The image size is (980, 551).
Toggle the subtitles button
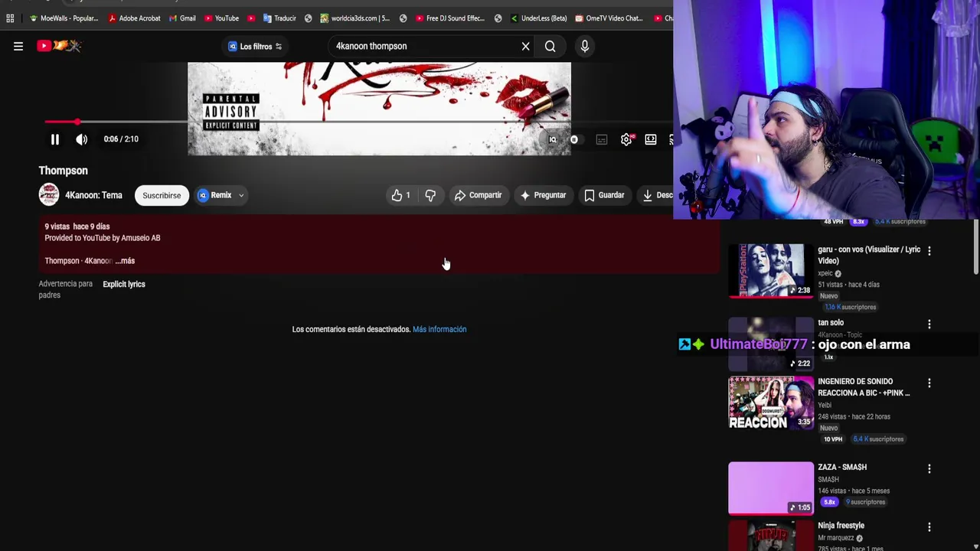602,139
